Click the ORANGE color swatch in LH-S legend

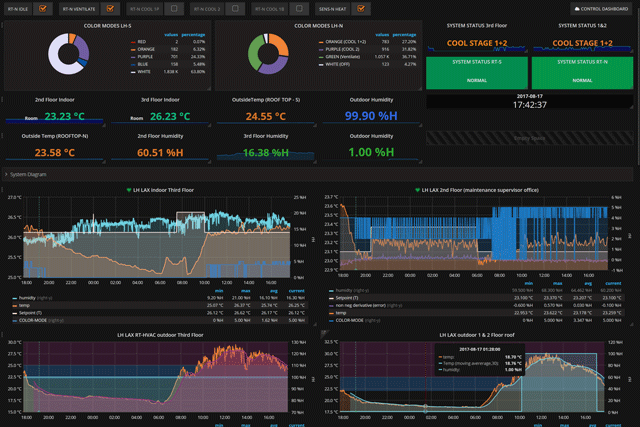coord(132,48)
